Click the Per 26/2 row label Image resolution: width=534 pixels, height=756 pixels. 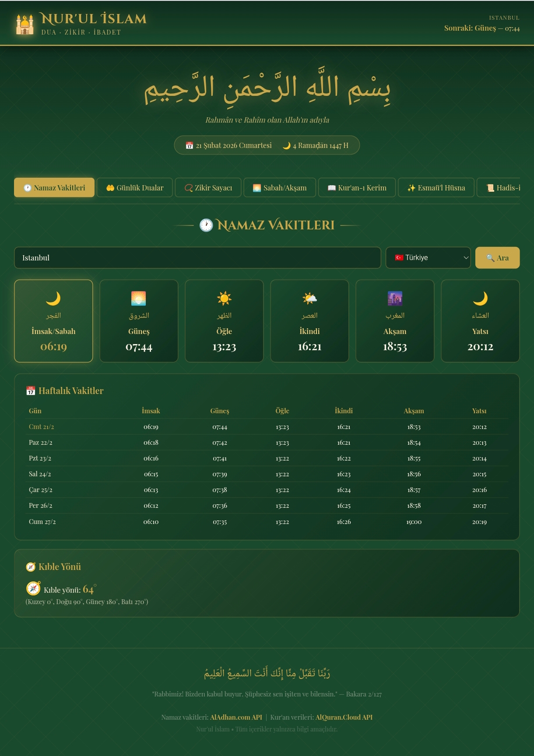41,506
